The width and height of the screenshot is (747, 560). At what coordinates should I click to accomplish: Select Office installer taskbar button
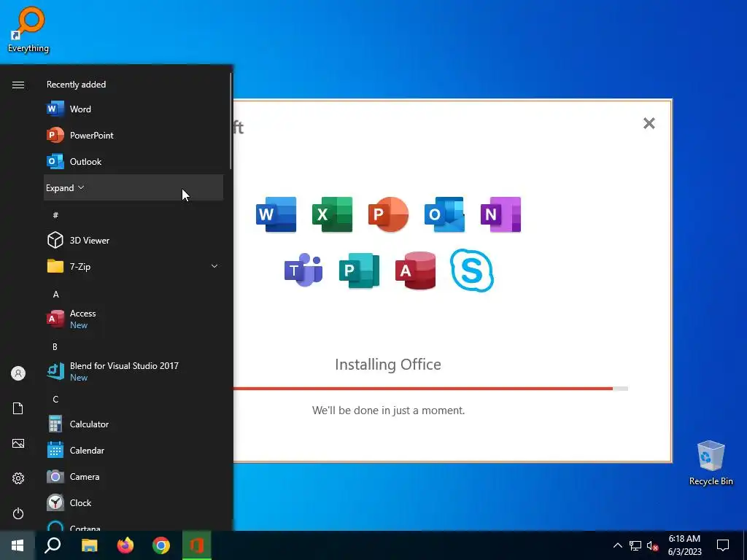click(197, 545)
